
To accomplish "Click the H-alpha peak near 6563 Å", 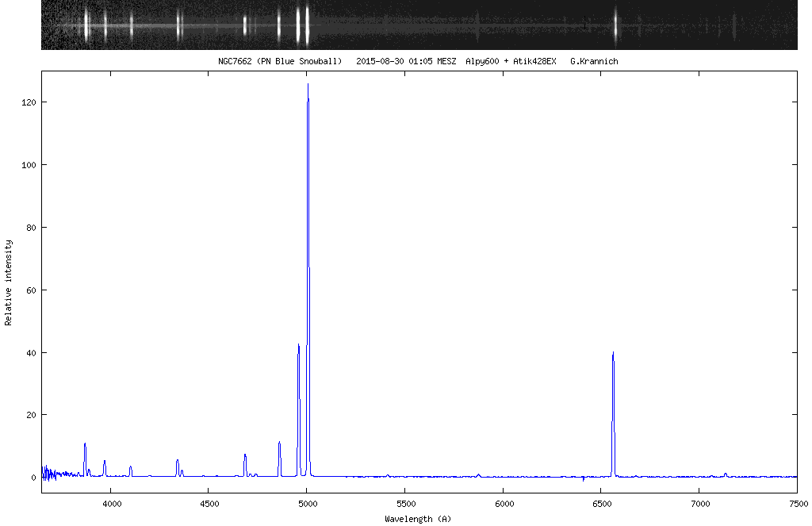I will point(613,354).
